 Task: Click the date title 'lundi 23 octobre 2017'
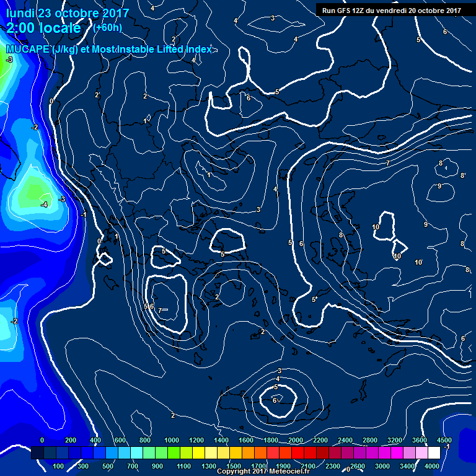tap(68, 13)
